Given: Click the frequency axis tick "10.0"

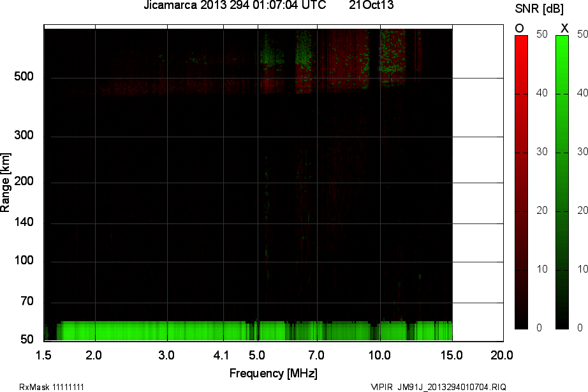Looking at the screenshot, I should point(379,355).
